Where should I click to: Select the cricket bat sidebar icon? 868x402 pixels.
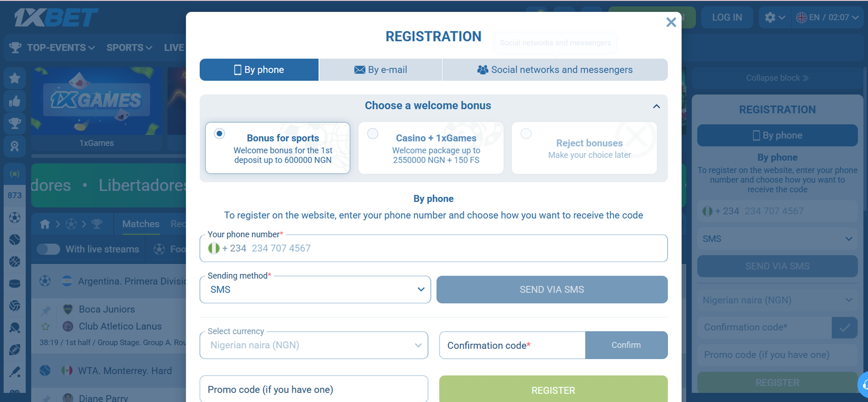15,372
